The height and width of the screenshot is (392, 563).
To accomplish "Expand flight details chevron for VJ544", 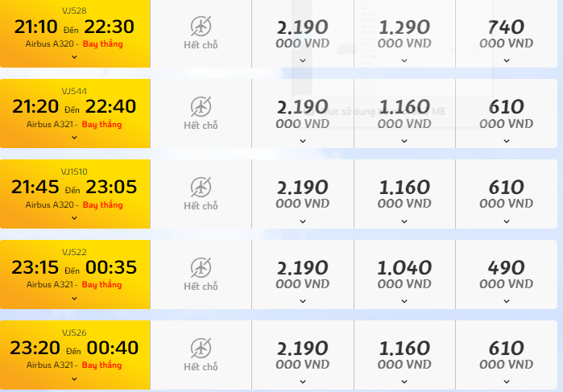I will click(74, 137).
